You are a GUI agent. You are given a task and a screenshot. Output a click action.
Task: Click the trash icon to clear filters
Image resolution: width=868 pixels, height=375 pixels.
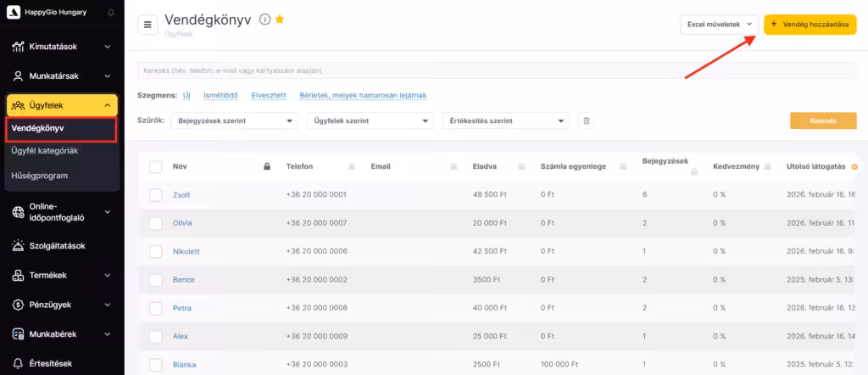(x=585, y=121)
